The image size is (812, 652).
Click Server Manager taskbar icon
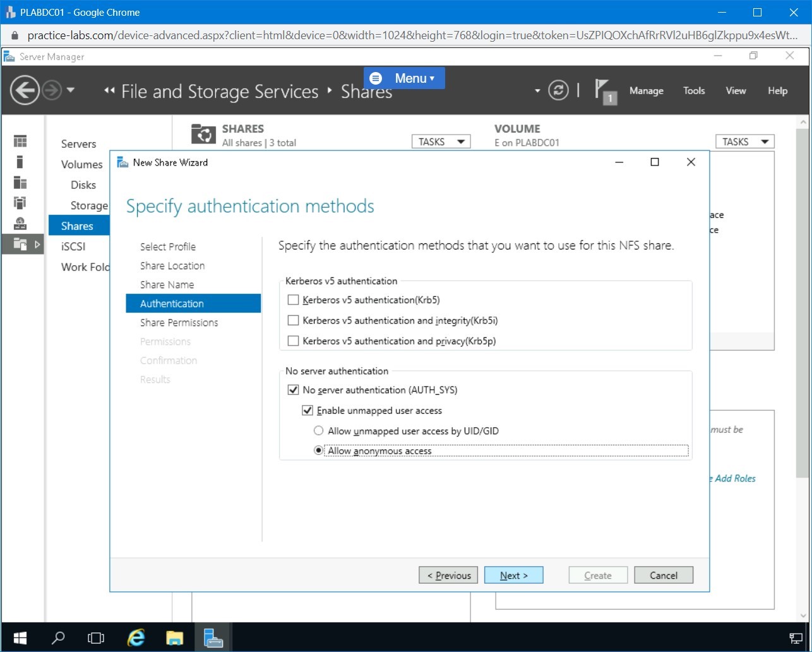pyautogui.click(x=213, y=637)
